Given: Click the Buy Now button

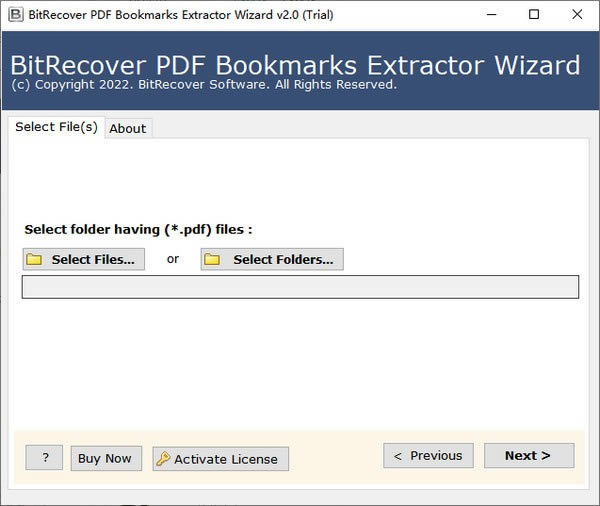Looking at the screenshot, I should click(105, 458).
